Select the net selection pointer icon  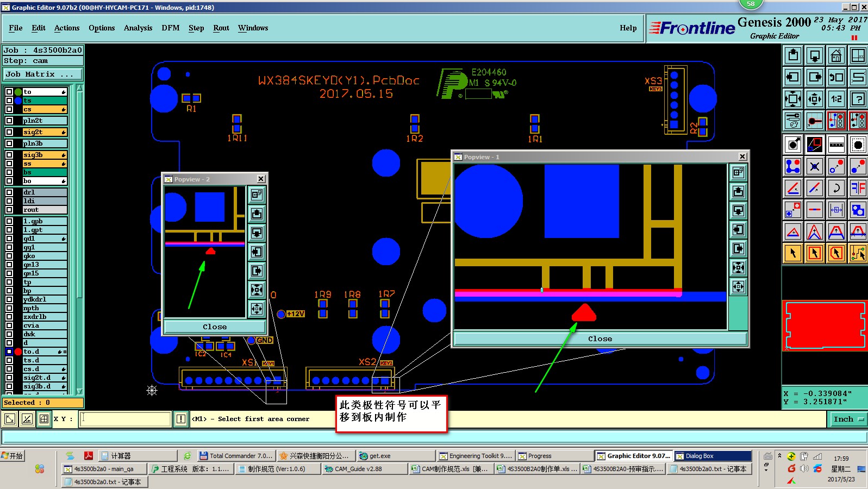tap(858, 253)
